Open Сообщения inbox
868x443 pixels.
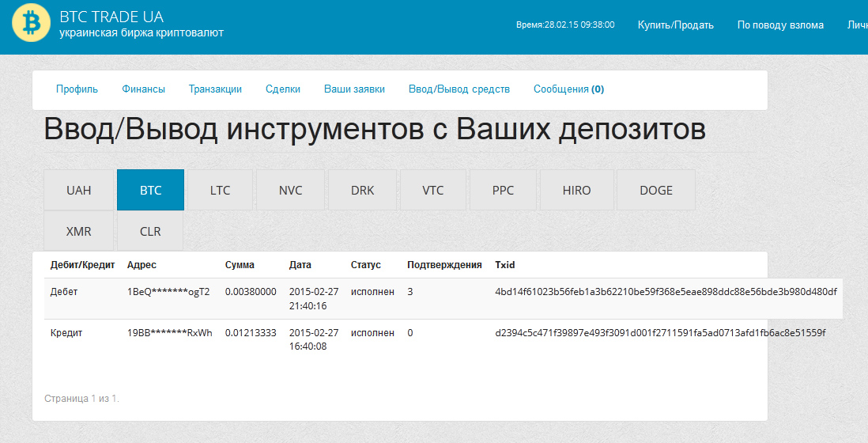[568, 89]
